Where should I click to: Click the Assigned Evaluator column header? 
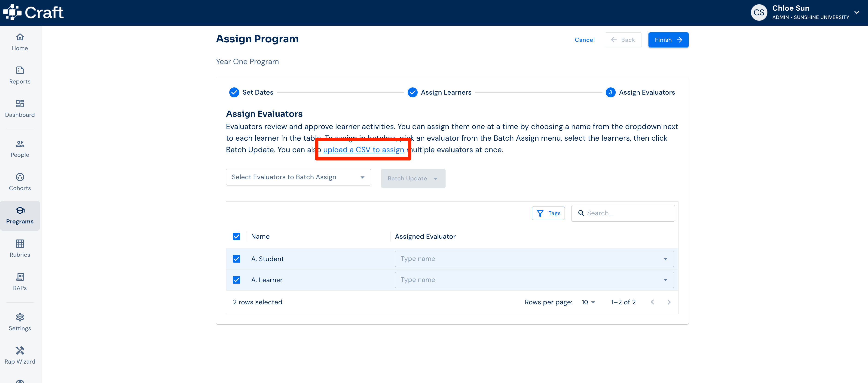(425, 236)
